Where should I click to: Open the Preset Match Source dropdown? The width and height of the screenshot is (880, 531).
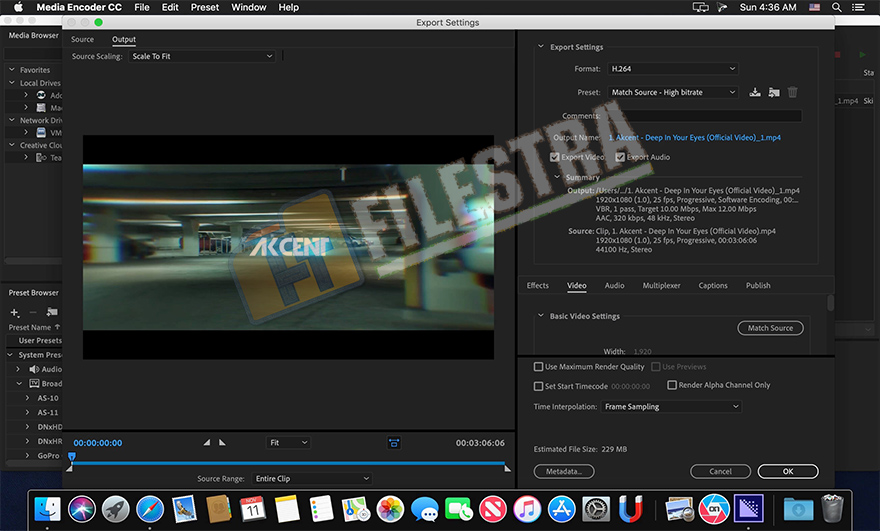tap(673, 92)
